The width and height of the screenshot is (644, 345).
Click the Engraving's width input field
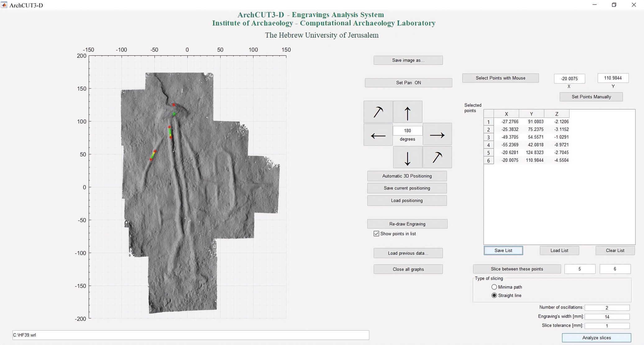tap(607, 317)
